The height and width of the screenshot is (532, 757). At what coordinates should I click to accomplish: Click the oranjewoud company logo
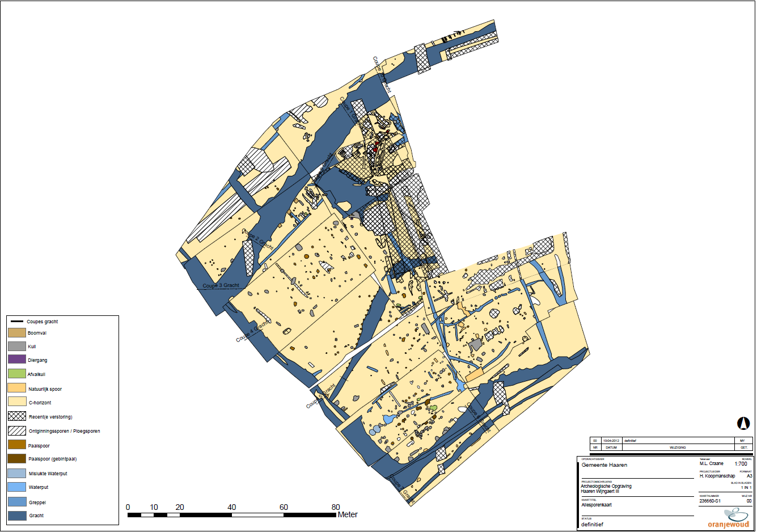tap(728, 518)
